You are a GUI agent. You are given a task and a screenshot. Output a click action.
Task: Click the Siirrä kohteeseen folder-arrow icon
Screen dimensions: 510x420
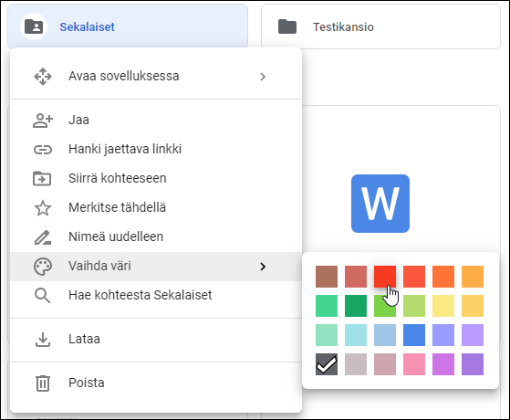(x=42, y=178)
